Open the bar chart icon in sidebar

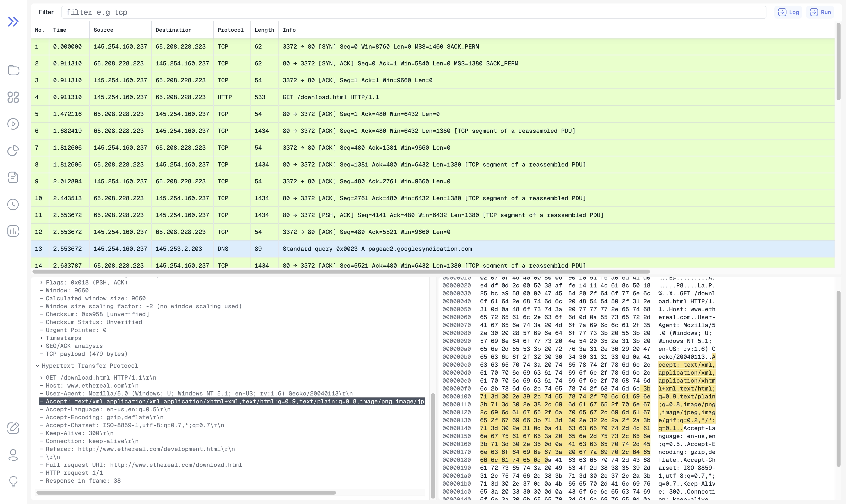[13, 231]
